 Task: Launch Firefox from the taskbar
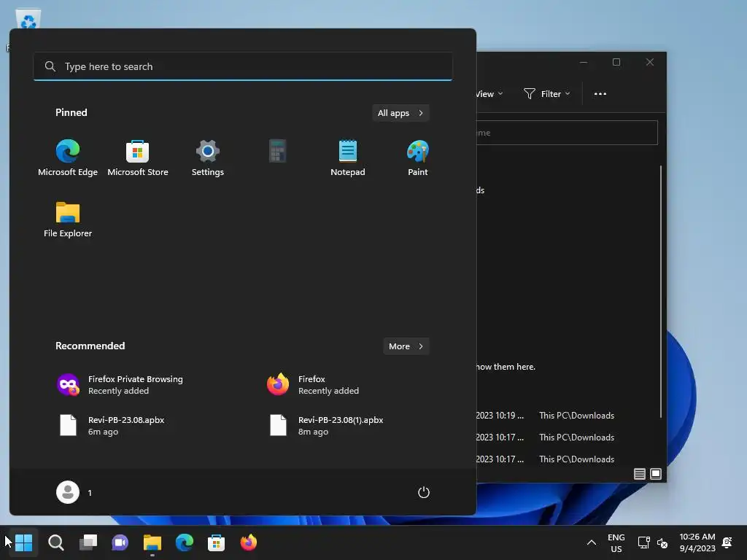[248, 542]
